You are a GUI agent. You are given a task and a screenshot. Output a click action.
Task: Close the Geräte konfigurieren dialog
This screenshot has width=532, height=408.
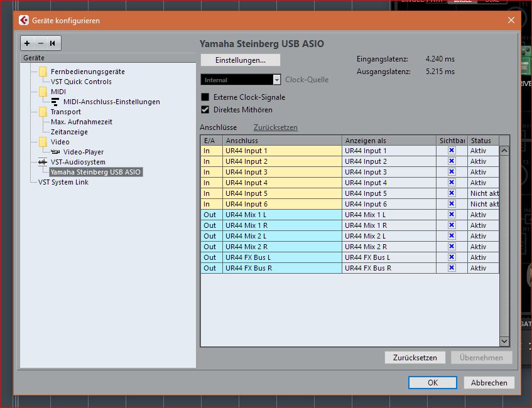click(x=511, y=20)
